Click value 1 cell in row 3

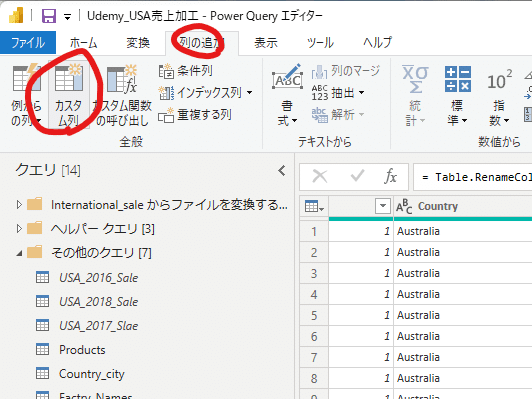[x=361, y=273]
